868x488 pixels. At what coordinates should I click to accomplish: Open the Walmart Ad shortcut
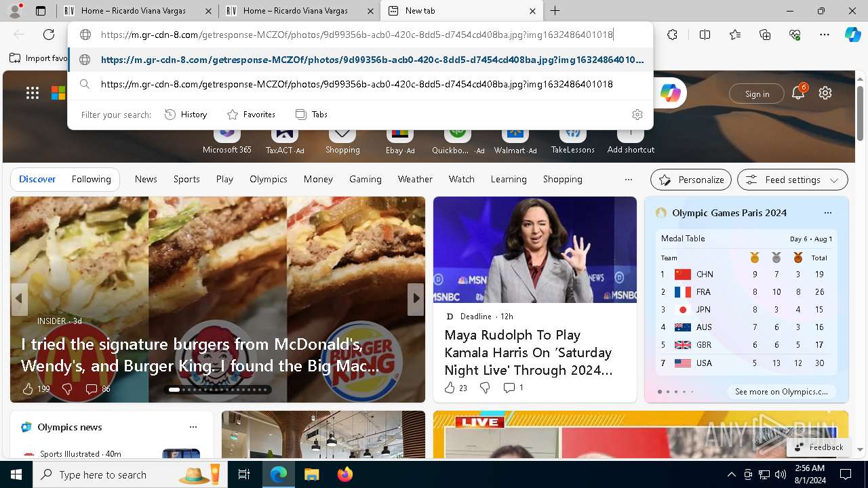click(515, 140)
